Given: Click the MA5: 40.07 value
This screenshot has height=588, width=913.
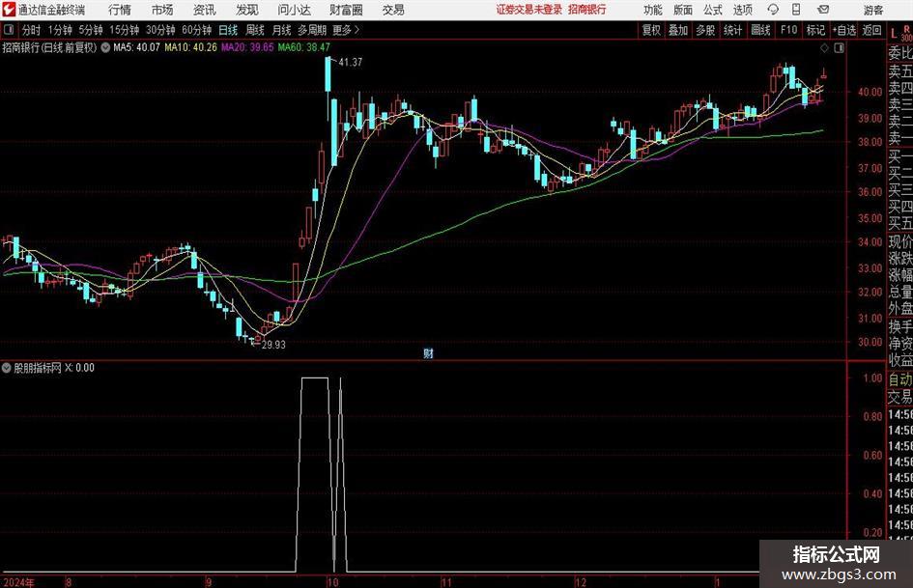Looking at the screenshot, I should (x=136, y=47).
